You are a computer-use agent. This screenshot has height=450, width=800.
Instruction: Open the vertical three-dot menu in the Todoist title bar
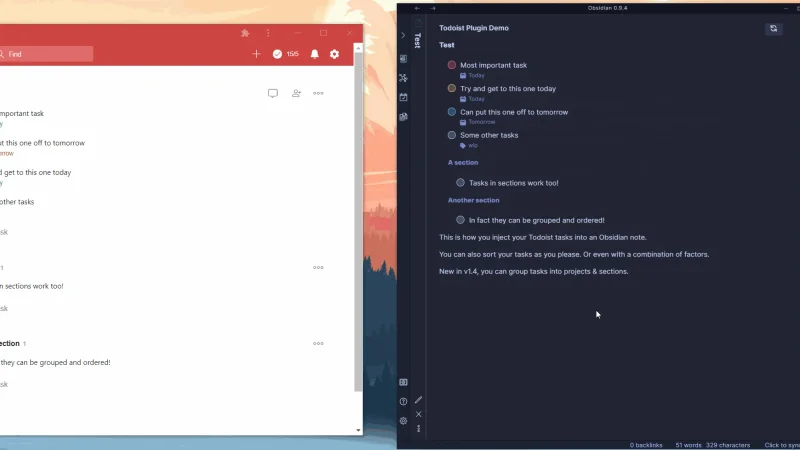[268, 33]
